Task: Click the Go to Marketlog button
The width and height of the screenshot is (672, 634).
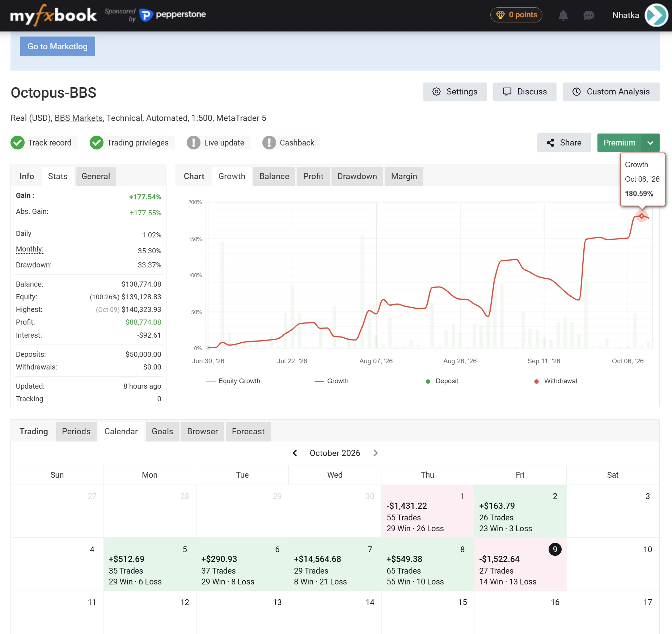Action: coord(58,46)
